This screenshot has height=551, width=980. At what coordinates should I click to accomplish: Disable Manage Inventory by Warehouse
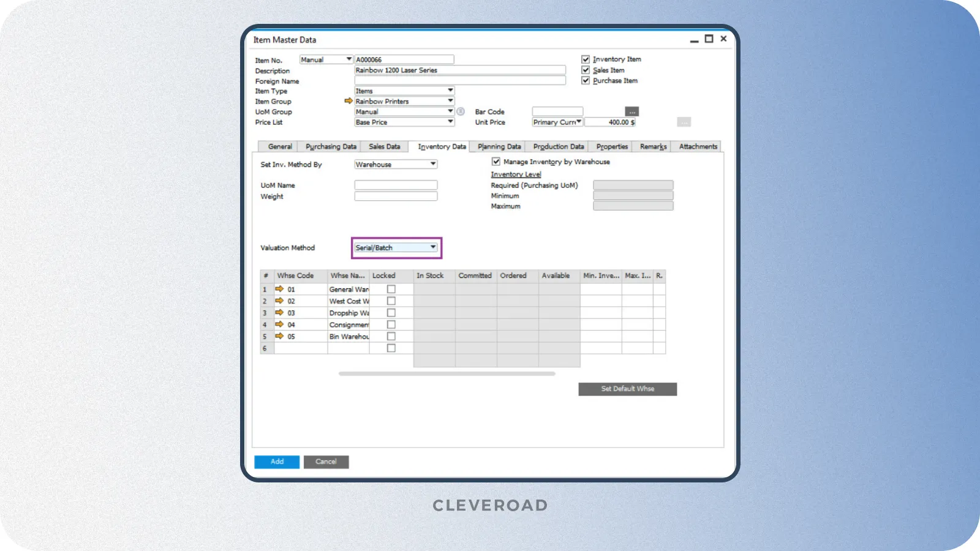[496, 161]
